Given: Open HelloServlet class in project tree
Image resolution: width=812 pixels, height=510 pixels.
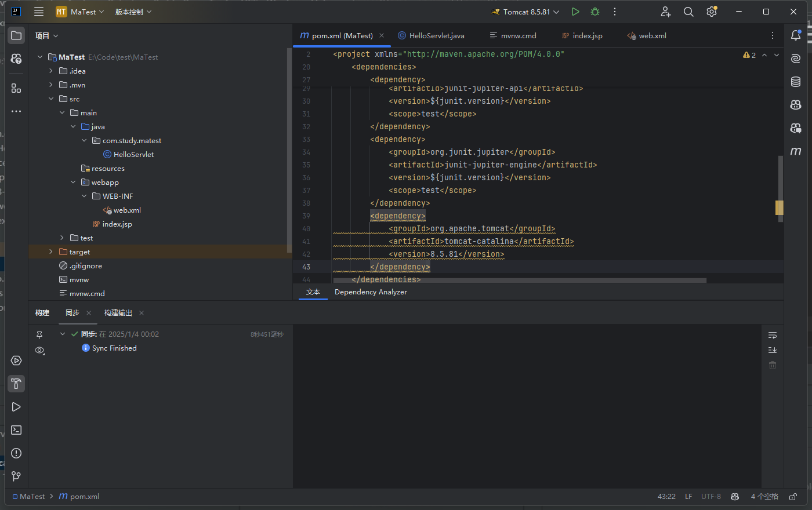Looking at the screenshot, I should click(x=128, y=154).
